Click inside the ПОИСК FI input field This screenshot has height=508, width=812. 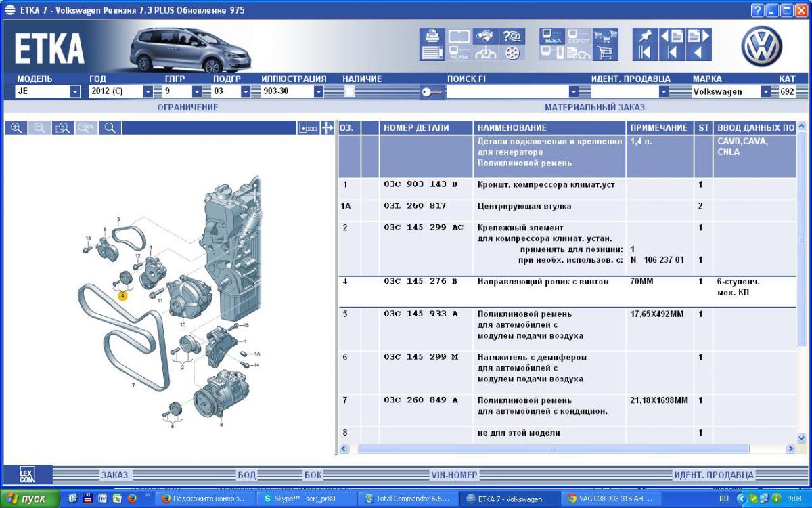[507, 91]
